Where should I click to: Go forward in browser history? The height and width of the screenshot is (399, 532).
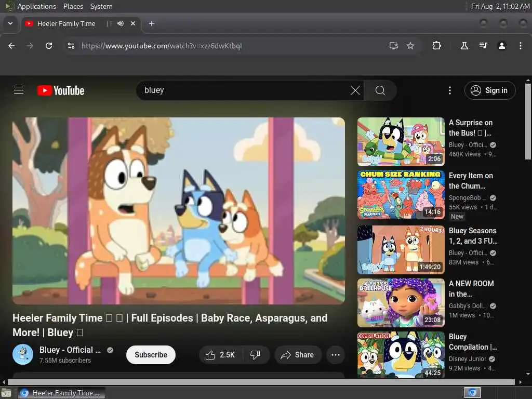coord(30,46)
